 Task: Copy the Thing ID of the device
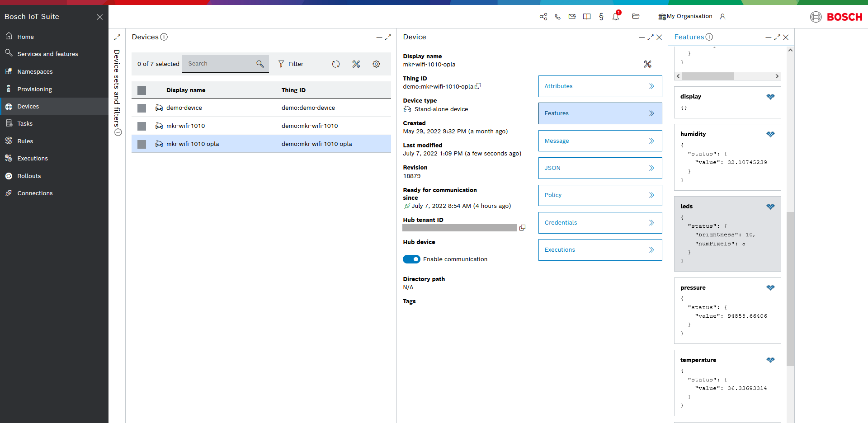[x=478, y=86]
